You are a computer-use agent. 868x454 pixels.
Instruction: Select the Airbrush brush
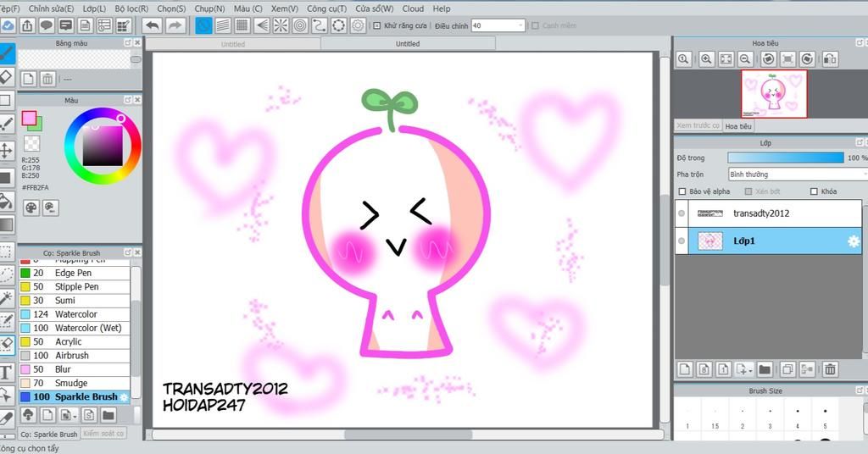(75, 356)
